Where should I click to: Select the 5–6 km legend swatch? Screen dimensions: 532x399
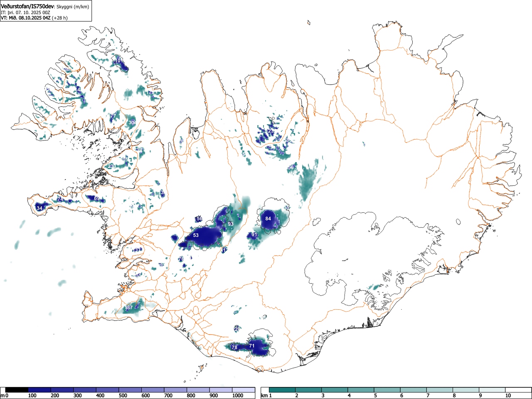(x=387, y=390)
